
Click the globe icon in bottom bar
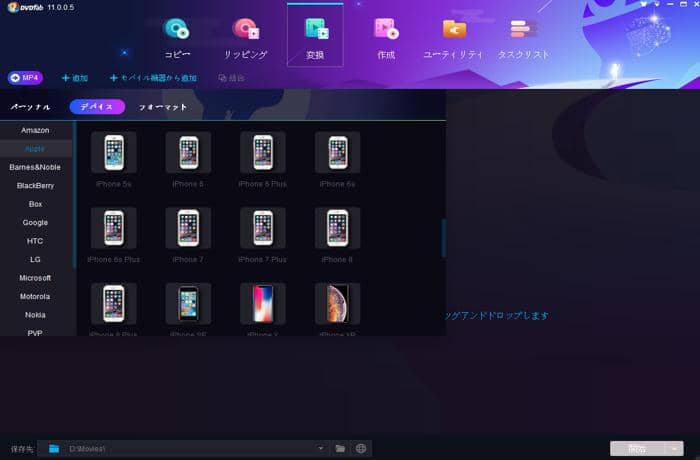point(361,448)
